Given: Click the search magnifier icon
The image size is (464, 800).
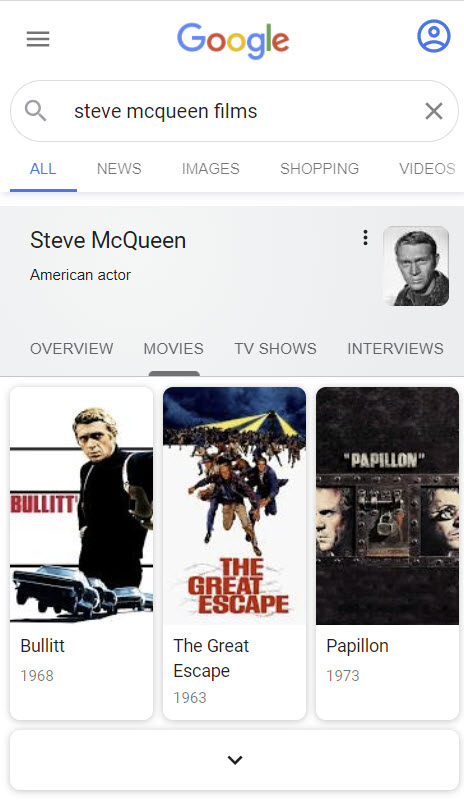Looking at the screenshot, I should (35, 110).
